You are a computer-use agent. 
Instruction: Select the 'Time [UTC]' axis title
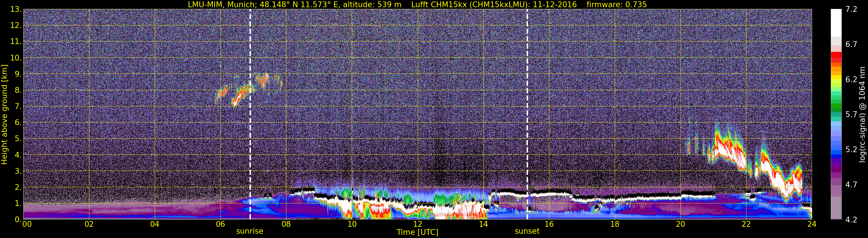[417, 232]
